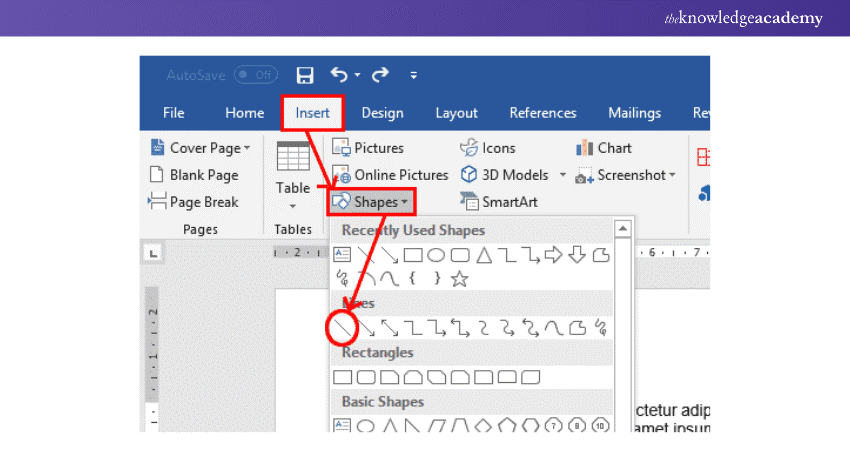Viewport: 850px width, 450px height.
Task: Insert a Page Break
Action: coord(194,202)
